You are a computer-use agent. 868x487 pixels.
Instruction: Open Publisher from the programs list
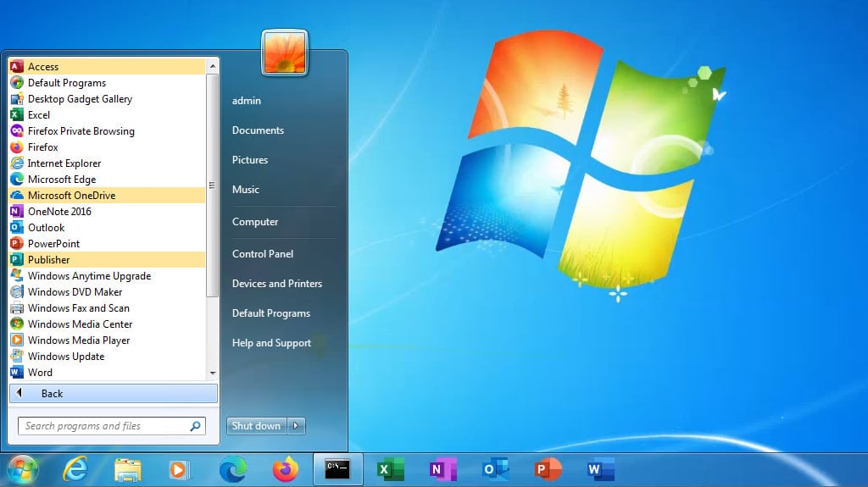(108, 259)
